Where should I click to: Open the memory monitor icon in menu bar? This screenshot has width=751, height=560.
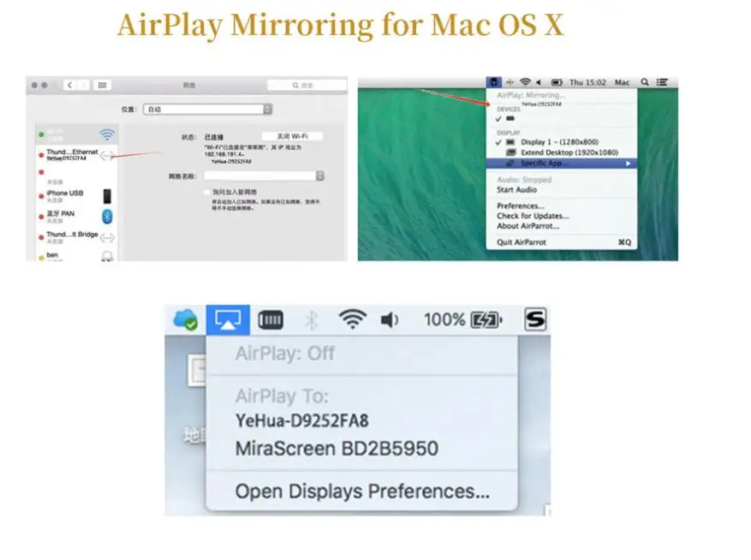pyautogui.click(x=271, y=320)
